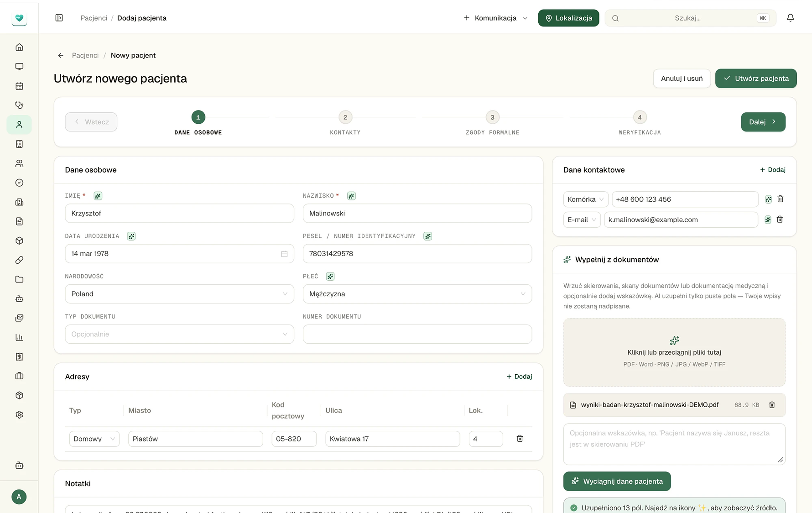
Task: Add a contact with Dodaj in Dane kontaktowe
Action: [x=773, y=170]
